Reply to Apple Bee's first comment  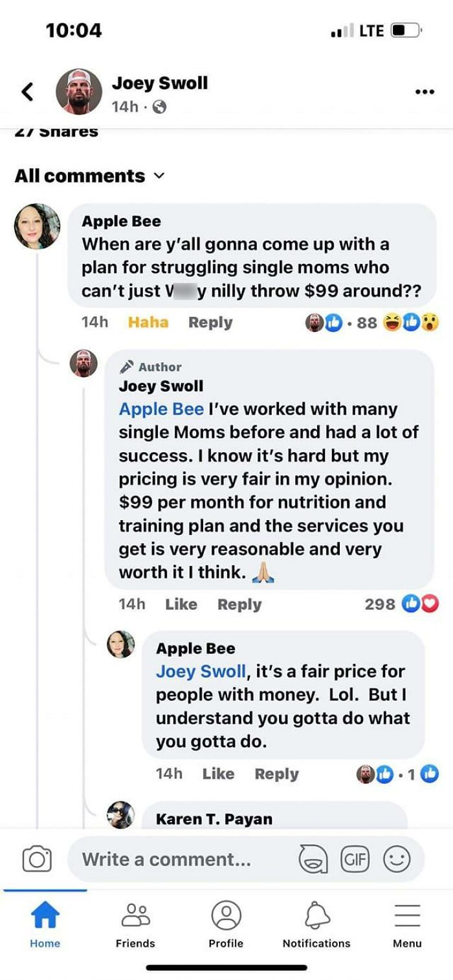(210, 321)
